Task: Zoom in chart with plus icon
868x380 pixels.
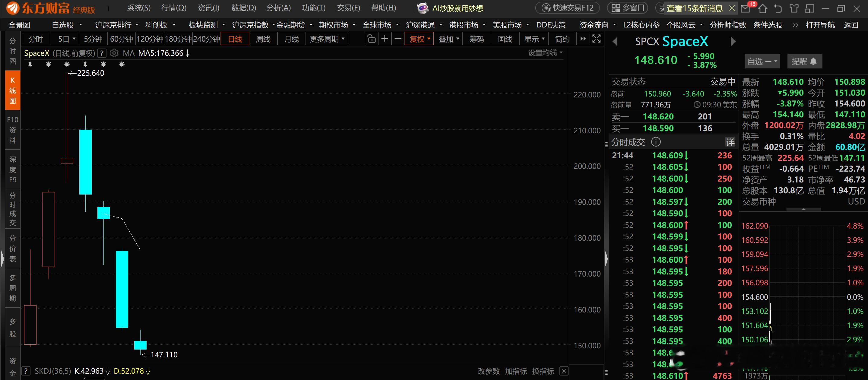Action: 385,39
